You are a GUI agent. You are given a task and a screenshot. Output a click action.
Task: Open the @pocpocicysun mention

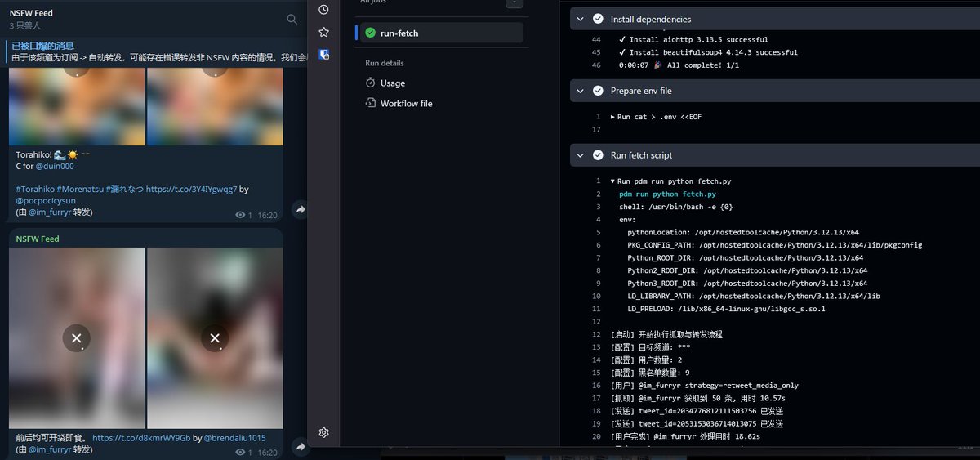[x=46, y=200]
